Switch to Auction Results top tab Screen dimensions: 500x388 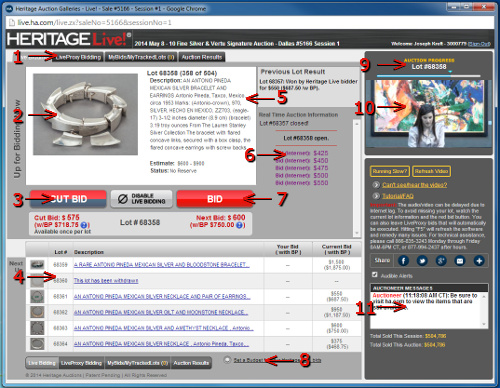202,57
